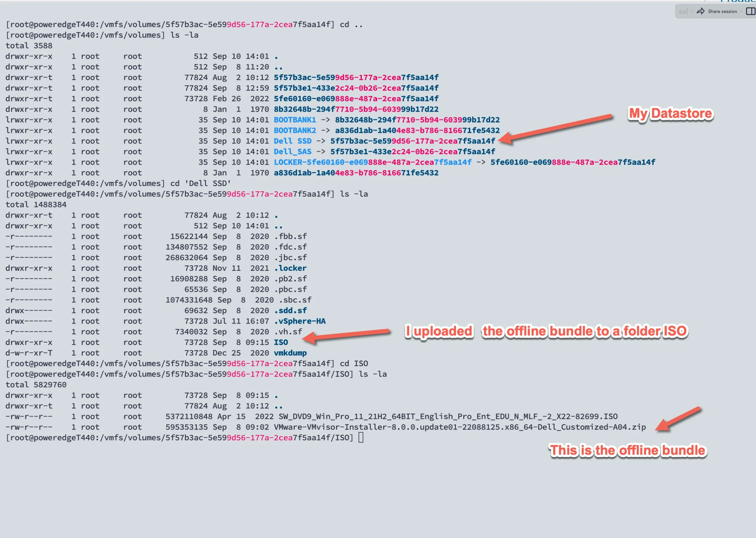The height and width of the screenshot is (538, 756).
Task: Click the BOOTBANK1 symlink entry
Action: (294, 120)
